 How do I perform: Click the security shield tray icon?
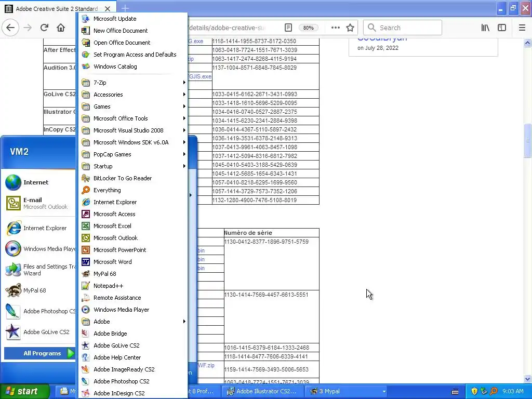(x=474, y=391)
